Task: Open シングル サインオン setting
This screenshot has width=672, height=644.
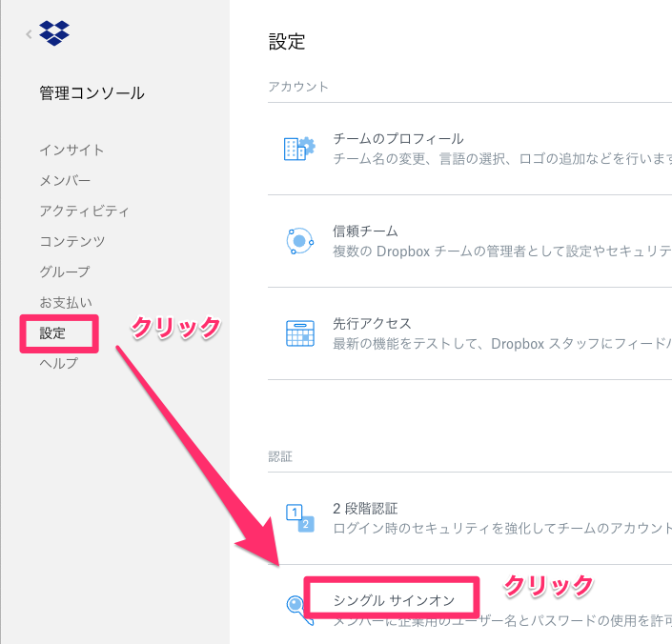Action: click(x=394, y=600)
